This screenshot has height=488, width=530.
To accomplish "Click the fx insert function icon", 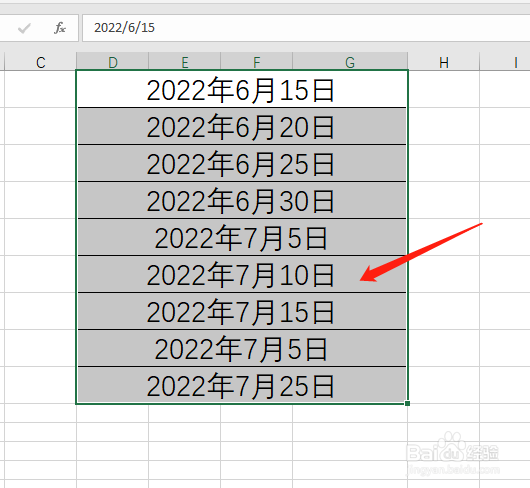I will tap(60, 28).
